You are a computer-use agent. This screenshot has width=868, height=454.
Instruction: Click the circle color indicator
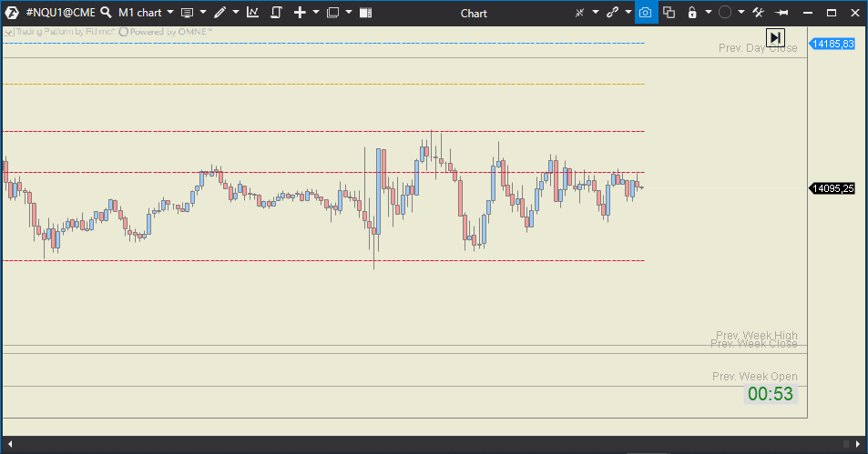click(x=725, y=12)
